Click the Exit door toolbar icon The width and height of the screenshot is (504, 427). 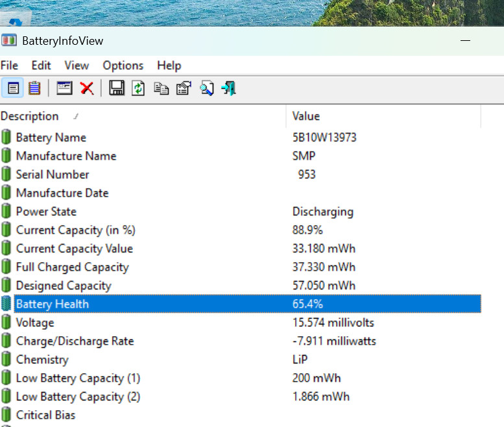pos(228,88)
